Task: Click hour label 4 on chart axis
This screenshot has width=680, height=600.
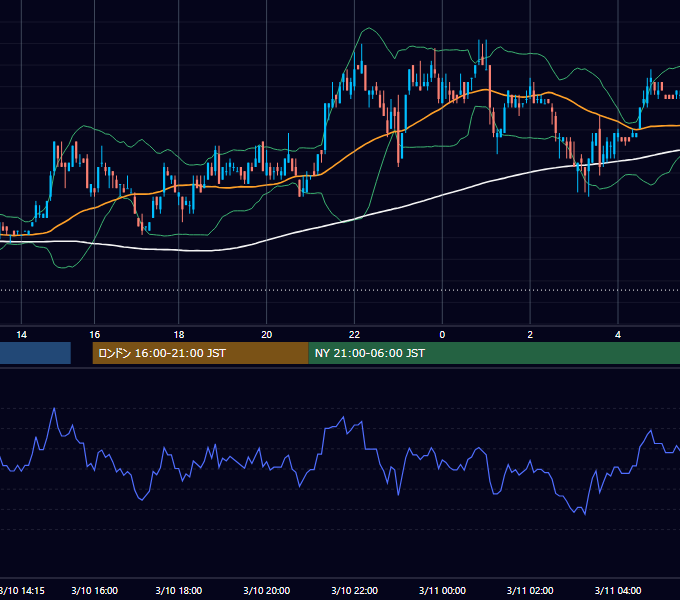Action: coord(618,335)
